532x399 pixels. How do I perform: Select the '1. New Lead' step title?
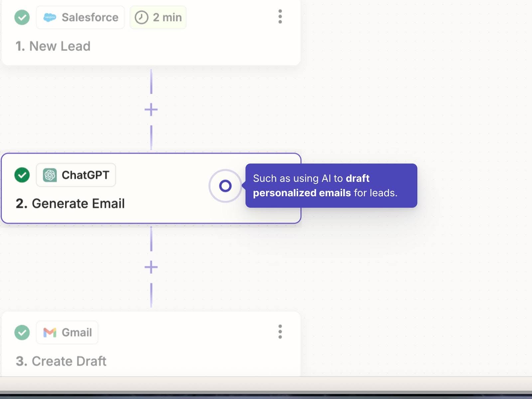click(53, 46)
